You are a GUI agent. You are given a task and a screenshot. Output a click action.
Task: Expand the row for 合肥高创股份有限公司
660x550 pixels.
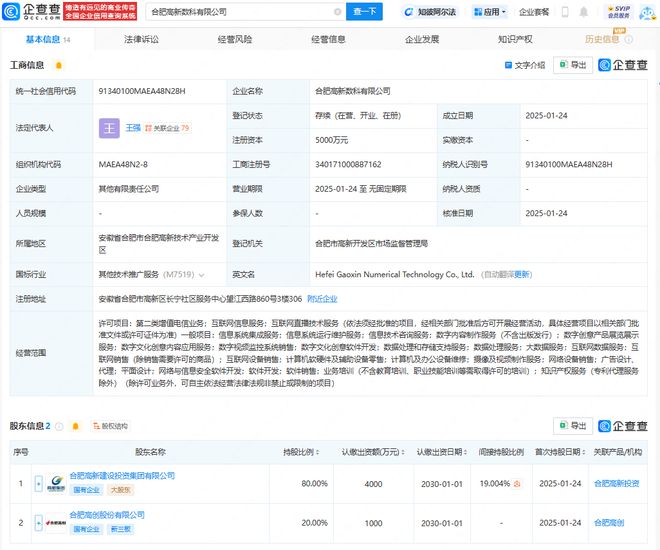38,523
